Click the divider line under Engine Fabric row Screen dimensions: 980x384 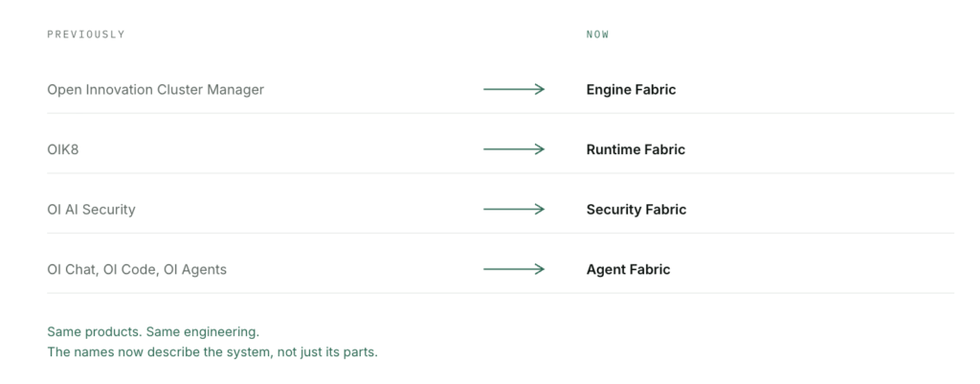point(500,113)
